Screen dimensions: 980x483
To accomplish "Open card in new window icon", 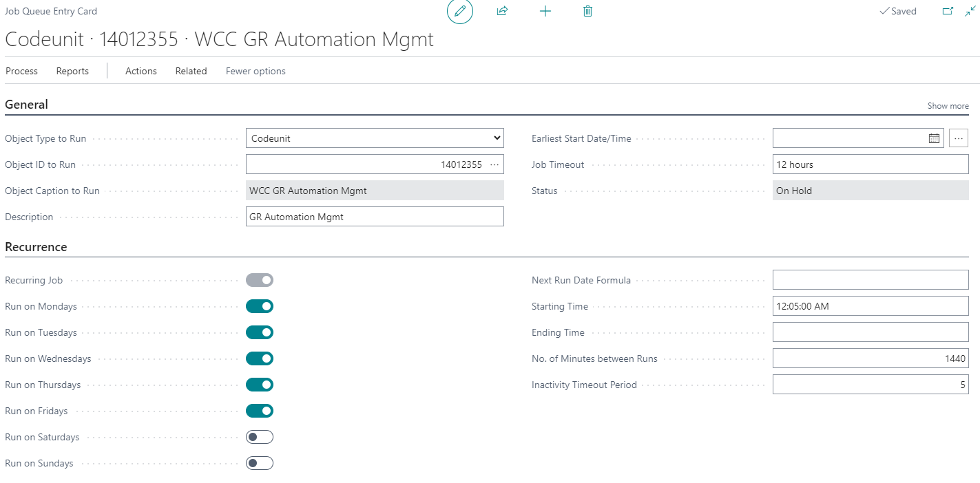I will pyautogui.click(x=948, y=11).
